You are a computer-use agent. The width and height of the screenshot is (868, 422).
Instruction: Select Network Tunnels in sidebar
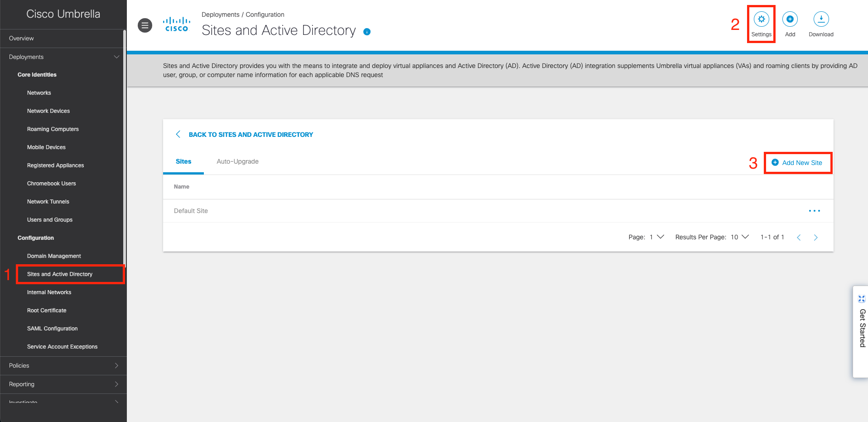[48, 202]
